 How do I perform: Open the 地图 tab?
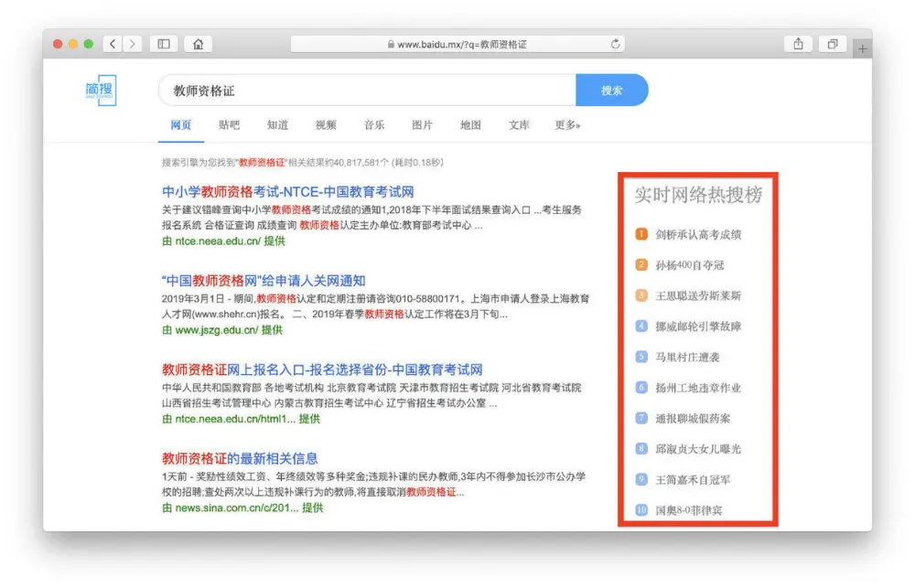pyautogui.click(x=470, y=125)
